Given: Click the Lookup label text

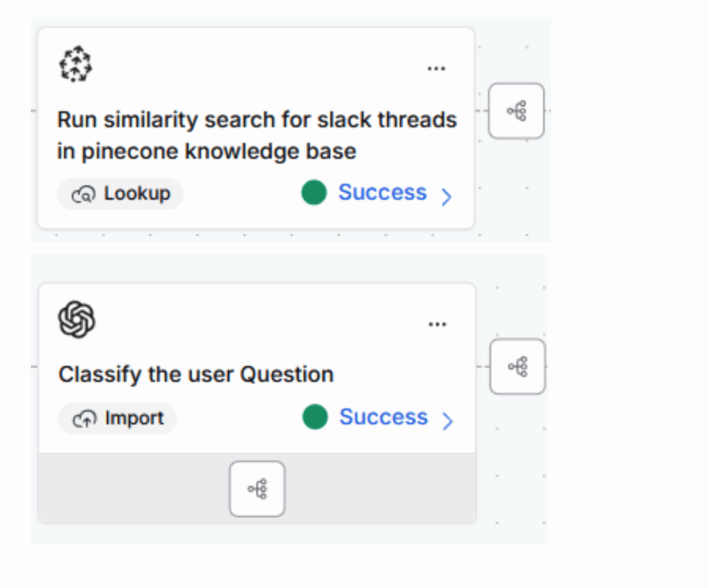Looking at the screenshot, I should 137,193.
